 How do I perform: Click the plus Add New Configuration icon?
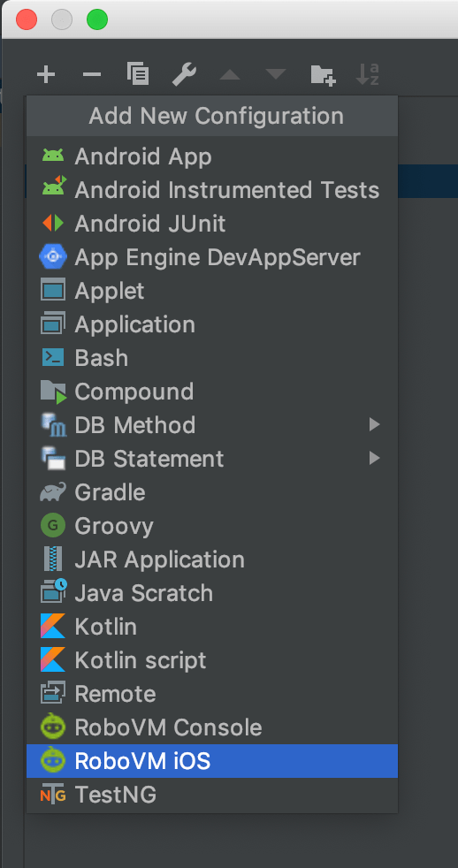(x=46, y=74)
